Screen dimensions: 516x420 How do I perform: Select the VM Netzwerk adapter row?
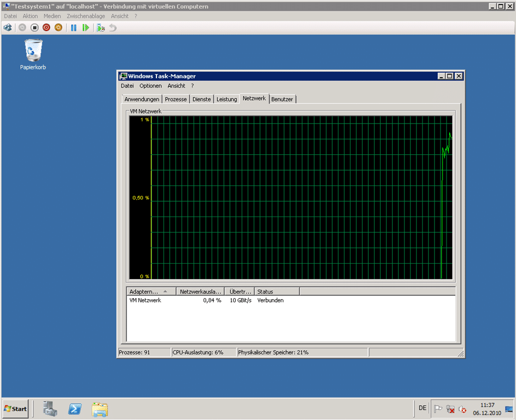coord(291,300)
